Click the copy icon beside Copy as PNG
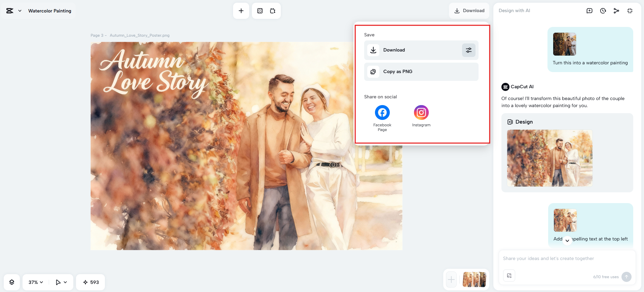This screenshot has height=292, width=644. tap(373, 72)
